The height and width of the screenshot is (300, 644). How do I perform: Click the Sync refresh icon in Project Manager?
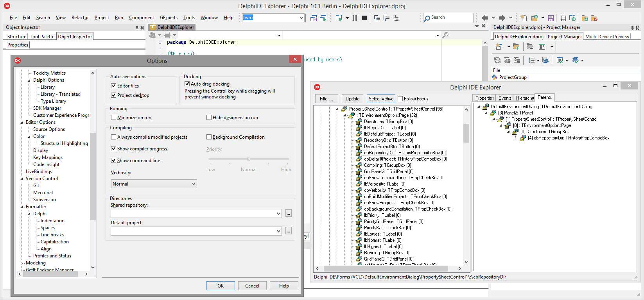point(497,60)
